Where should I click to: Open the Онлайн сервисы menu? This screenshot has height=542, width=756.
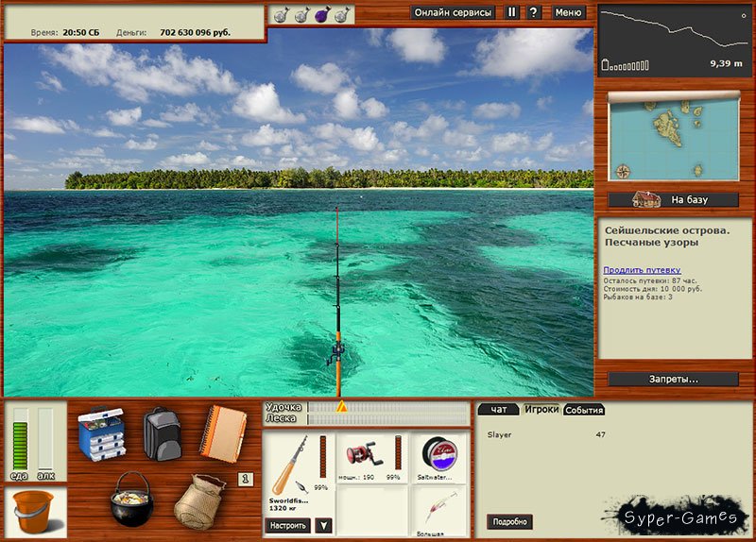click(x=453, y=12)
